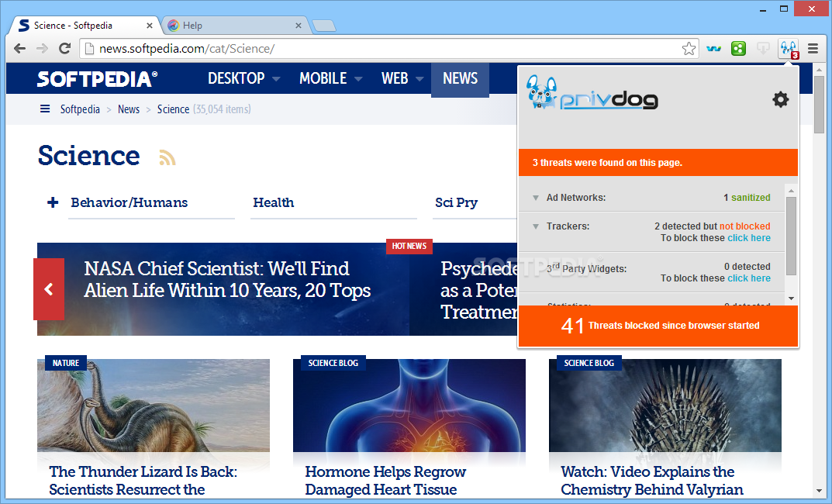The width and height of the screenshot is (832, 504).
Task: Open the Softpedia breadcrumb hamburger menu
Action: click(x=45, y=109)
